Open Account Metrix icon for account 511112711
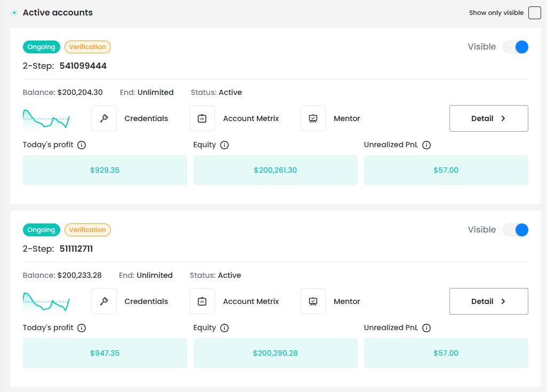Viewport: 547px width, 392px height. [x=202, y=301]
